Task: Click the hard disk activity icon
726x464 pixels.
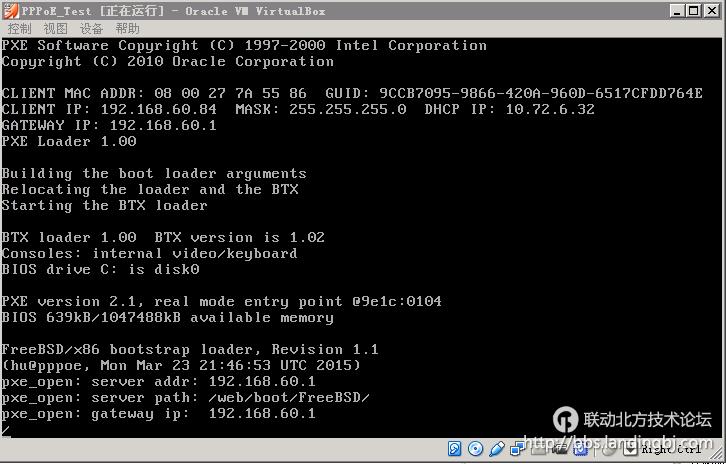Action: (455, 449)
